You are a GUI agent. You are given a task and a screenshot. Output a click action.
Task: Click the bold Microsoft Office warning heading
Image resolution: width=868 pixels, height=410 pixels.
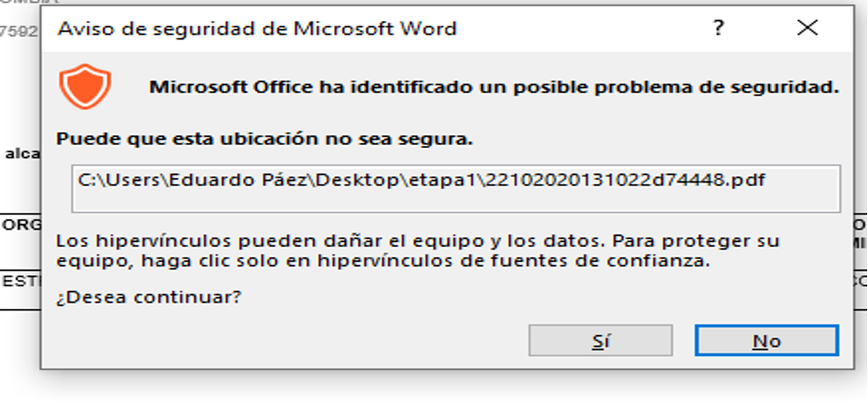pos(494,86)
